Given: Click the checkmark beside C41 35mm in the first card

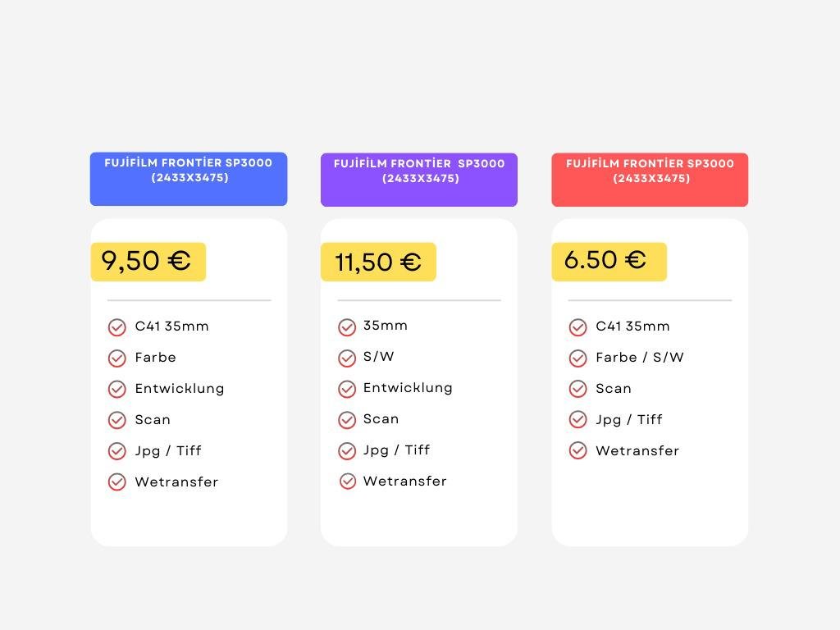Looking at the screenshot, I should point(116,327).
